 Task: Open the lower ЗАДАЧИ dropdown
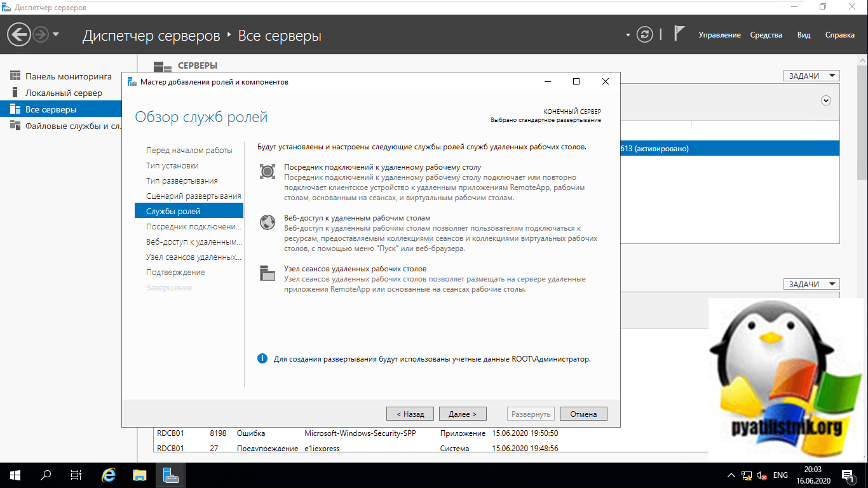(811, 284)
